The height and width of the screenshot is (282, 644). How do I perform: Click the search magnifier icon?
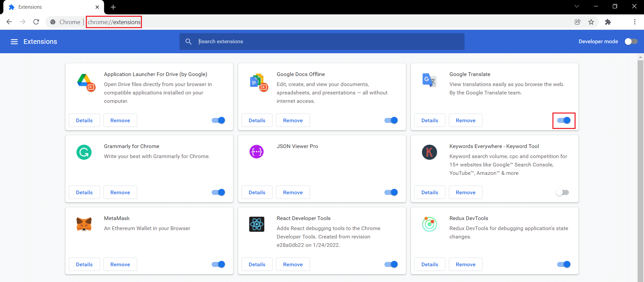coord(189,42)
